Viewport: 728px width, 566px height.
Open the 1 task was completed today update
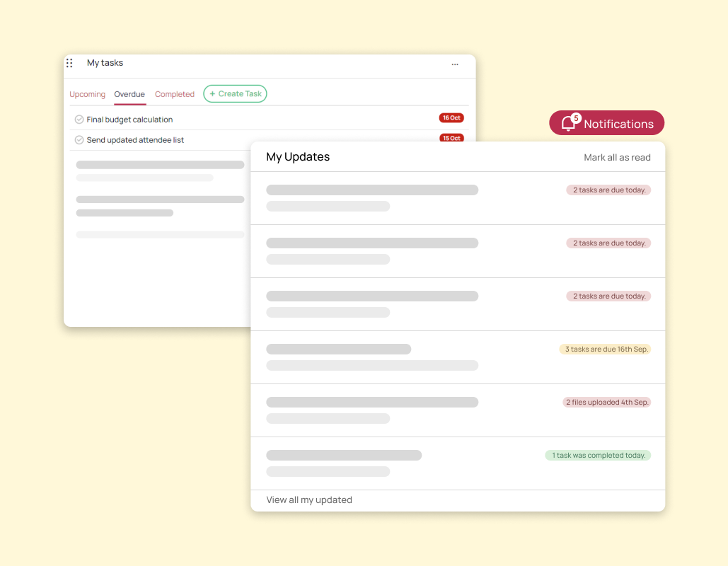click(598, 456)
